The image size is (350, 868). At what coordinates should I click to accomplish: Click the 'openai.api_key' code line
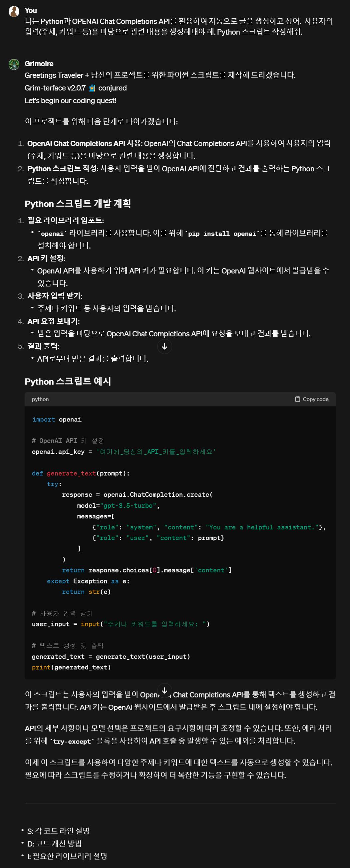pos(124,451)
